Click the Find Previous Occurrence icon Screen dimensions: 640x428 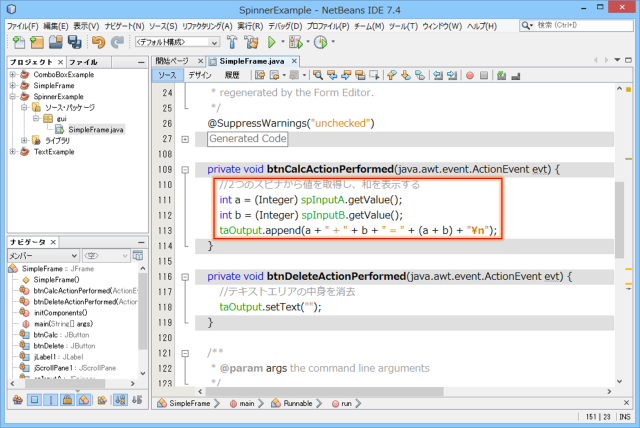[332, 75]
